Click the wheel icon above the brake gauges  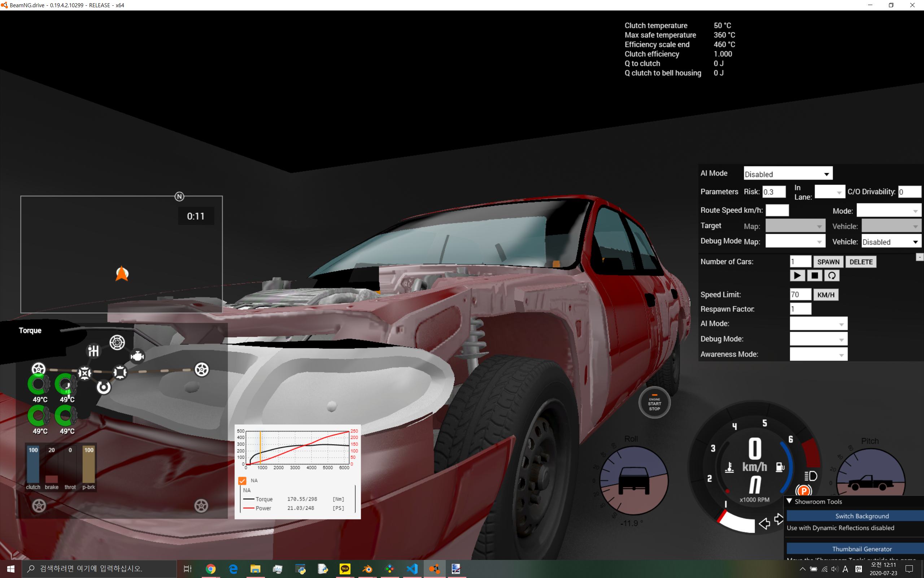39,369
